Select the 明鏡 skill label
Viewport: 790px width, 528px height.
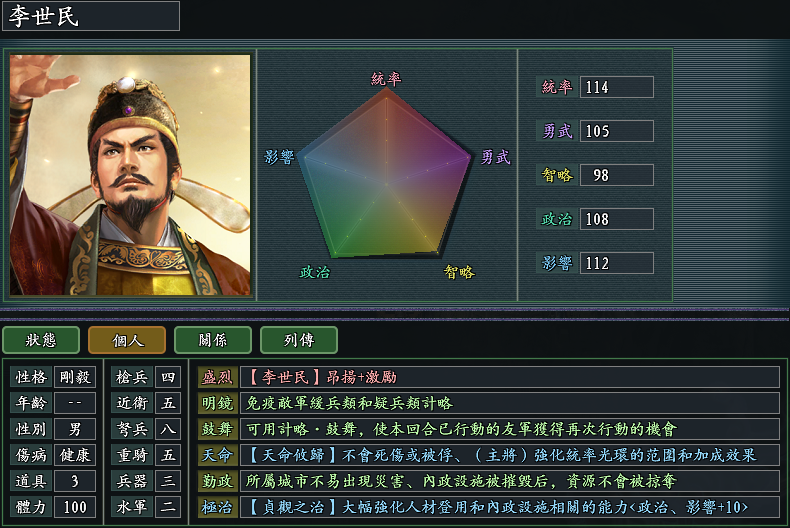tap(217, 403)
